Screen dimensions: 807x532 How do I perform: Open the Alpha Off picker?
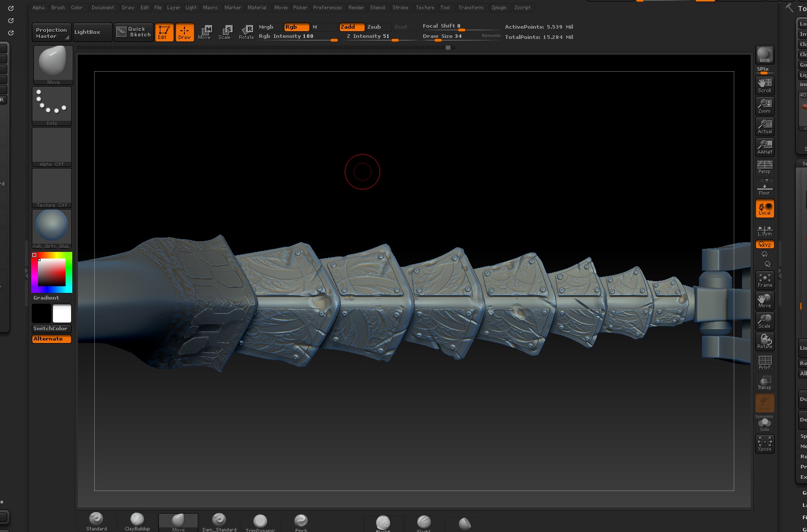(52, 147)
